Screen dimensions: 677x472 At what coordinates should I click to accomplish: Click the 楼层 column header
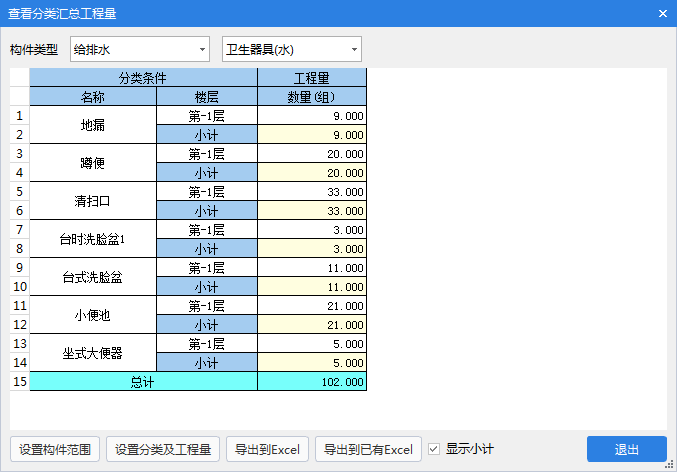click(x=207, y=97)
